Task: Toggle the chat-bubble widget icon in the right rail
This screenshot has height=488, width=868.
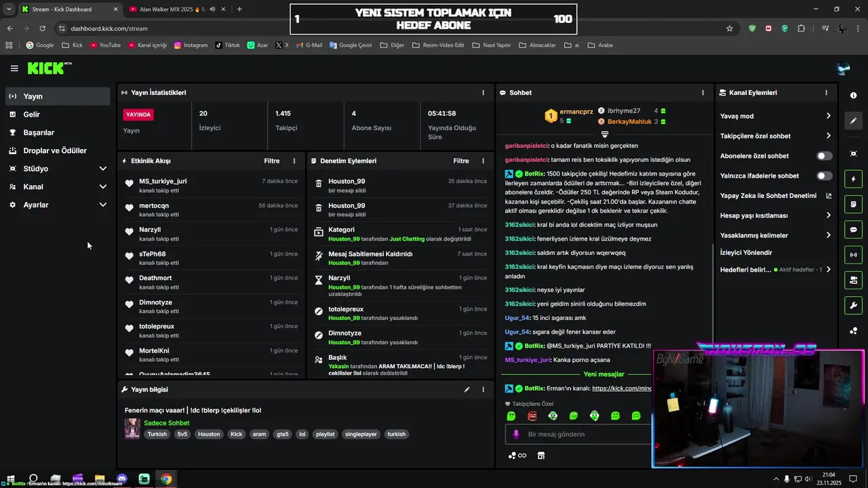Action: 854,230
